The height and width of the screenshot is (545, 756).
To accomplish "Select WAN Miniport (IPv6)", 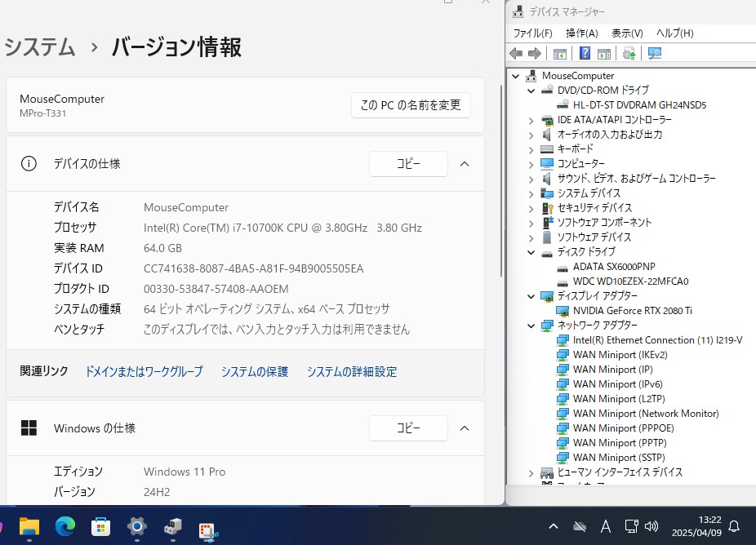I will coord(618,384).
